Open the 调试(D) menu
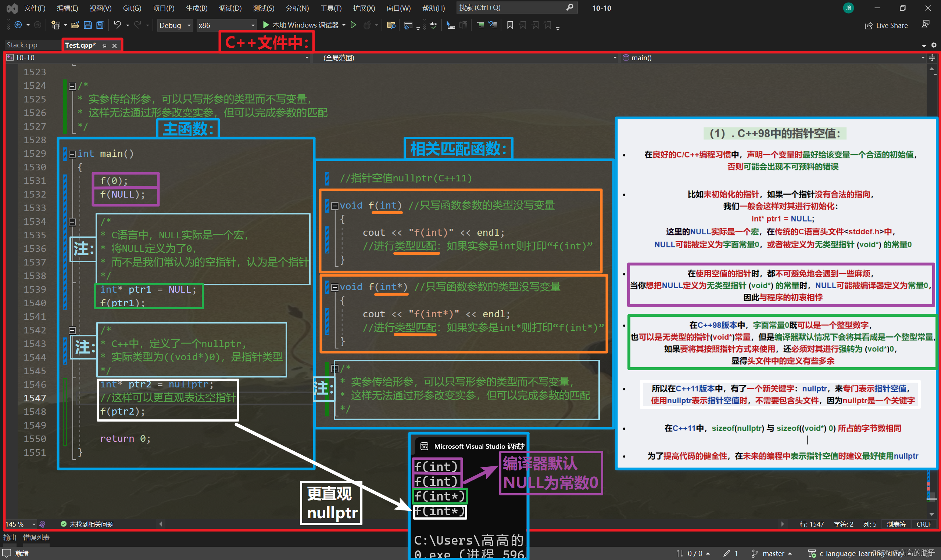This screenshot has width=941, height=560. pyautogui.click(x=230, y=8)
